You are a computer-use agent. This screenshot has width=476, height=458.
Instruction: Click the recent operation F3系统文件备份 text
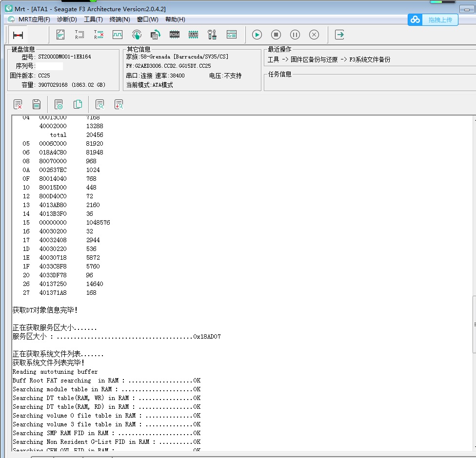coord(370,59)
